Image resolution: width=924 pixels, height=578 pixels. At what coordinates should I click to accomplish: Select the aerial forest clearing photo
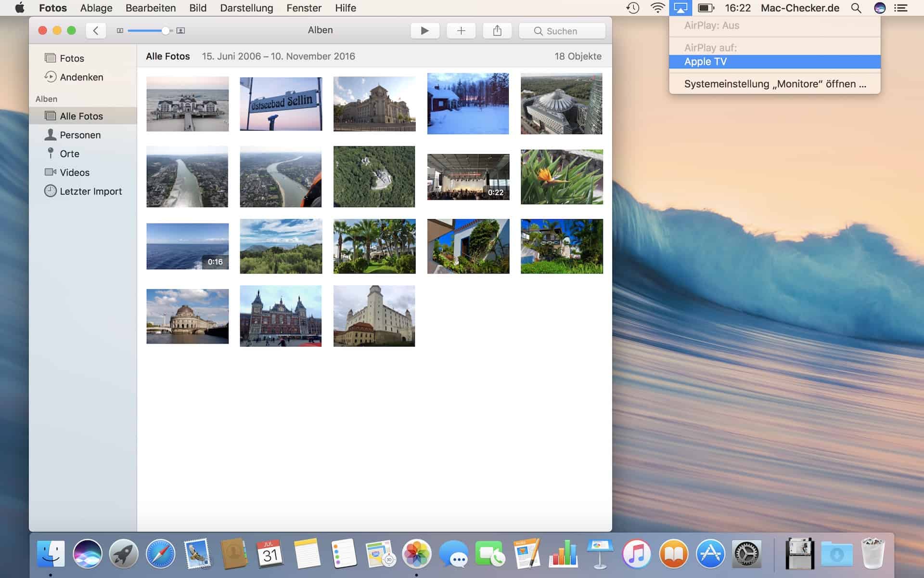(374, 177)
